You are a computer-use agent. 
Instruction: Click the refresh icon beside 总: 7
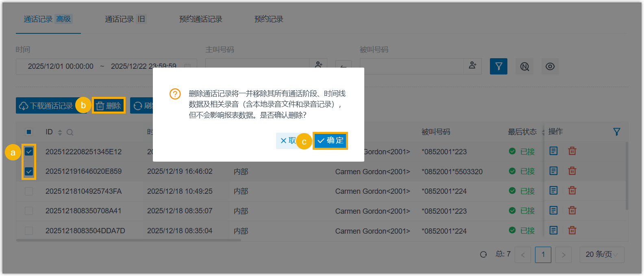483,254
